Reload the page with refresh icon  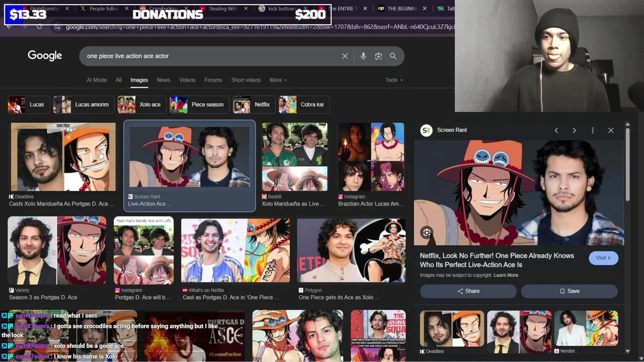click(39, 27)
